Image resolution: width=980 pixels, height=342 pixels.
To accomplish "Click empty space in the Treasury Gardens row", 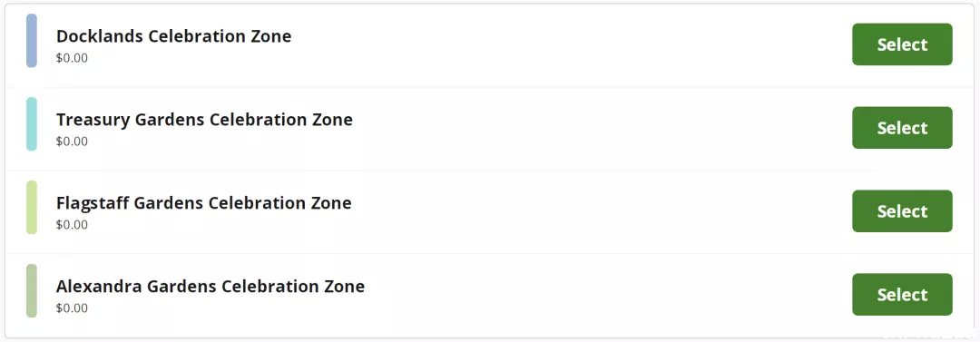I will pyautogui.click(x=563, y=128).
